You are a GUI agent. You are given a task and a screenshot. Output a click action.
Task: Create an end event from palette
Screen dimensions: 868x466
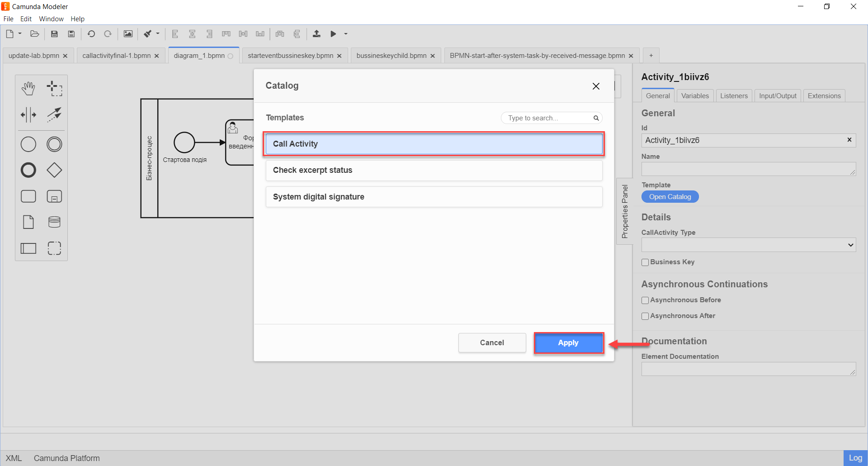(28, 170)
